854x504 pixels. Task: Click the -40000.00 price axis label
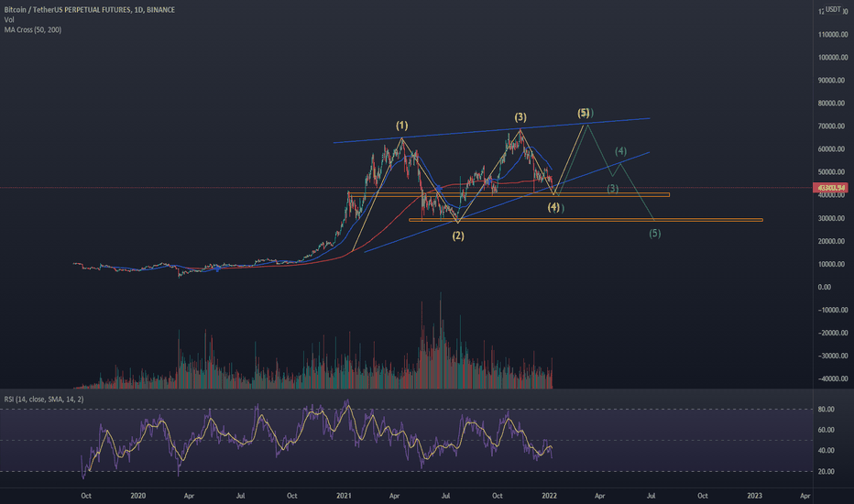coord(833,378)
